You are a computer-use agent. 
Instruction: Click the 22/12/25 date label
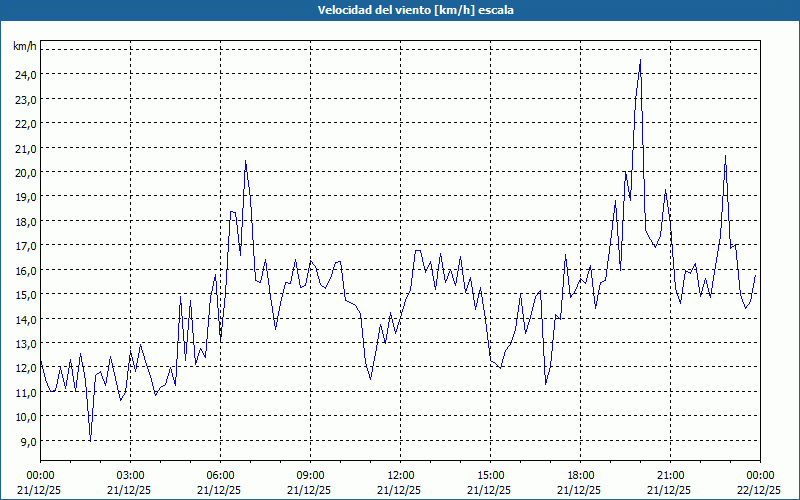pyautogui.click(x=760, y=490)
